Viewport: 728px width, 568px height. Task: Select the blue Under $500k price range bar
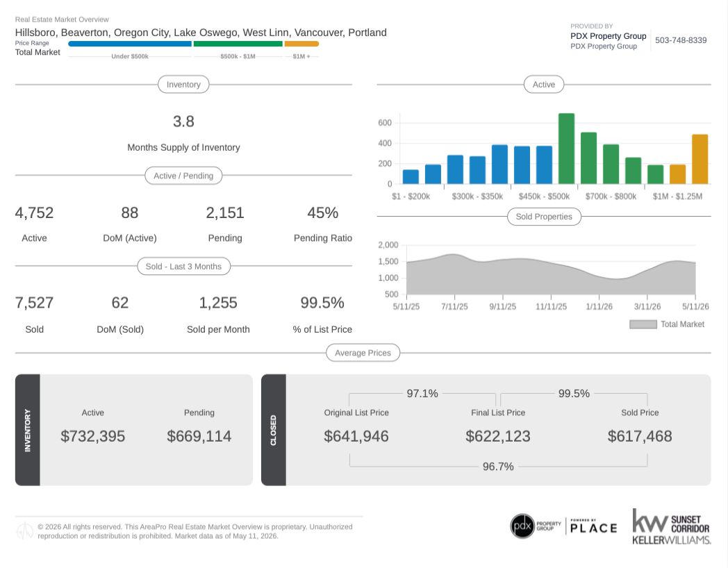[x=130, y=44]
